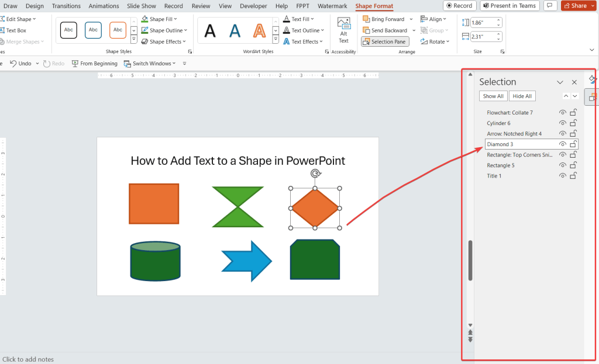This screenshot has width=599, height=364.
Task: Select the Shape Outline icon
Action: coord(145,30)
